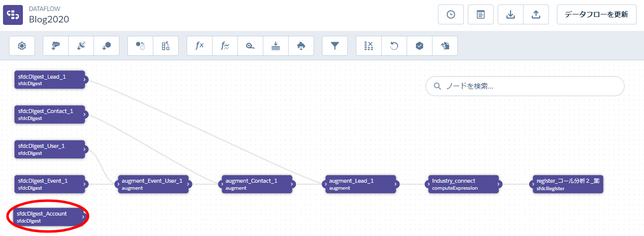Select the computeExpression fx tool
Image resolution: width=644 pixels, height=236 pixels.
click(x=200, y=46)
